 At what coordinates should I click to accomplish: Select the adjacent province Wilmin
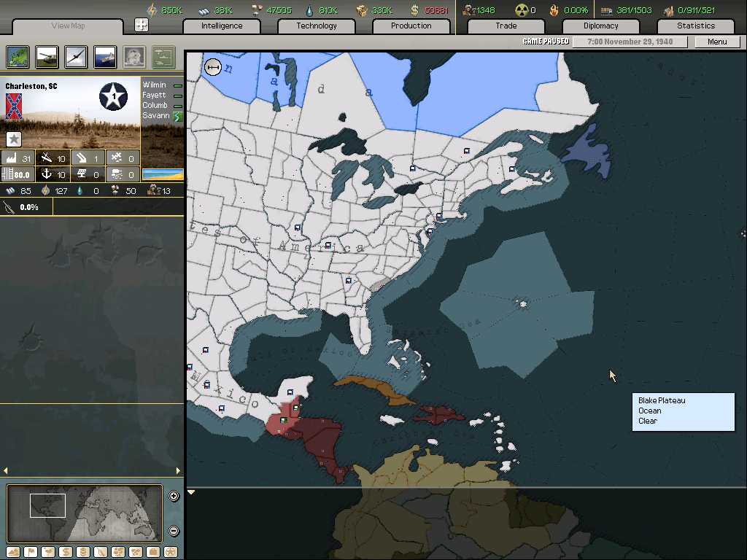[x=155, y=85]
